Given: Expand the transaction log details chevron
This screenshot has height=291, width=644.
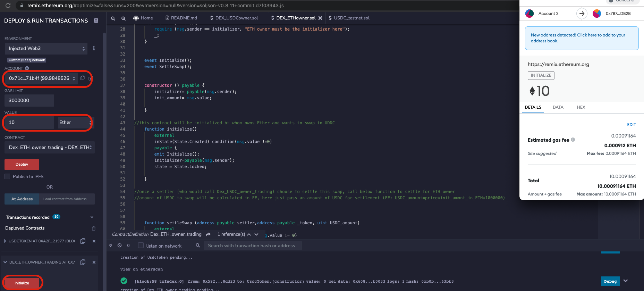Looking at the screenshot, I should coord(626,281).
